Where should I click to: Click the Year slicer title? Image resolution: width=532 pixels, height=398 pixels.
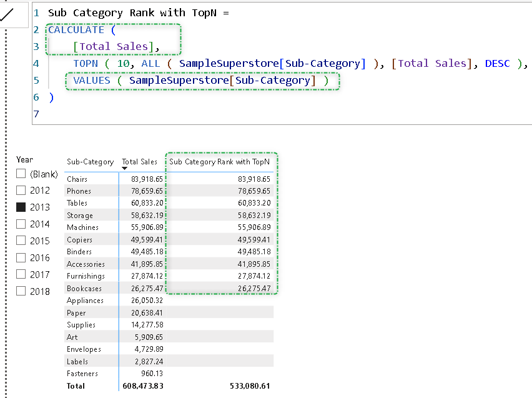tap(25, 159)
